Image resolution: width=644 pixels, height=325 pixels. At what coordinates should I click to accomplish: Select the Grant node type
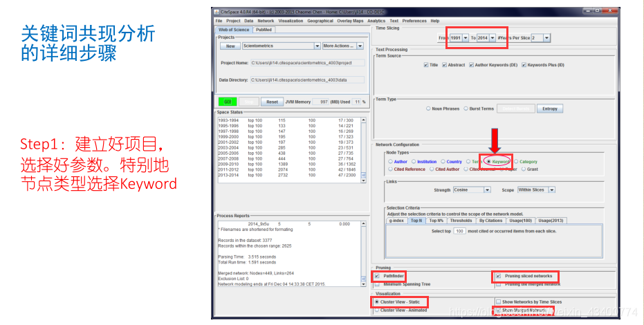(524, 169)
